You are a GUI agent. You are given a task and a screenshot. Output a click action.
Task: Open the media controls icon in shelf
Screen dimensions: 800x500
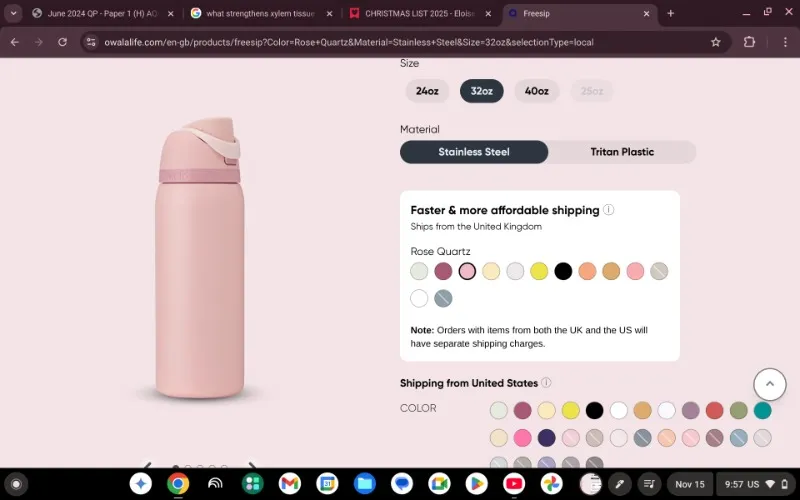pyautogui.click(x=649, y=484)
